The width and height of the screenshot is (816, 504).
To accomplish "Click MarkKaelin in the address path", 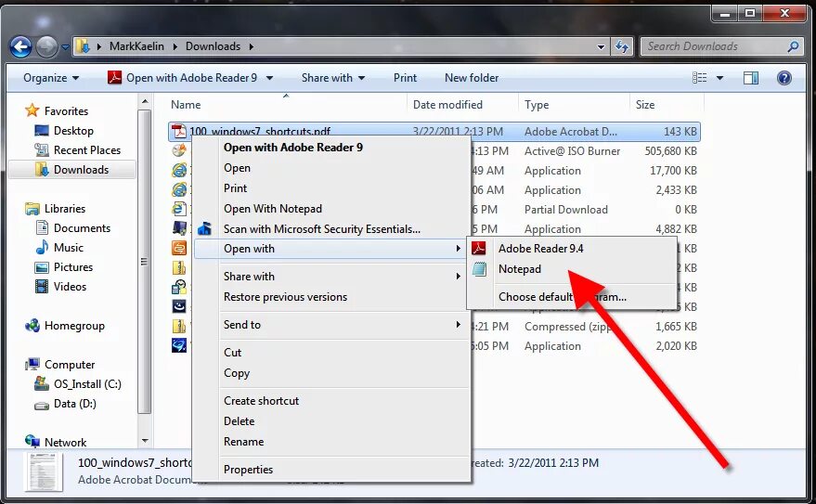I will click(x=136, y=46).
